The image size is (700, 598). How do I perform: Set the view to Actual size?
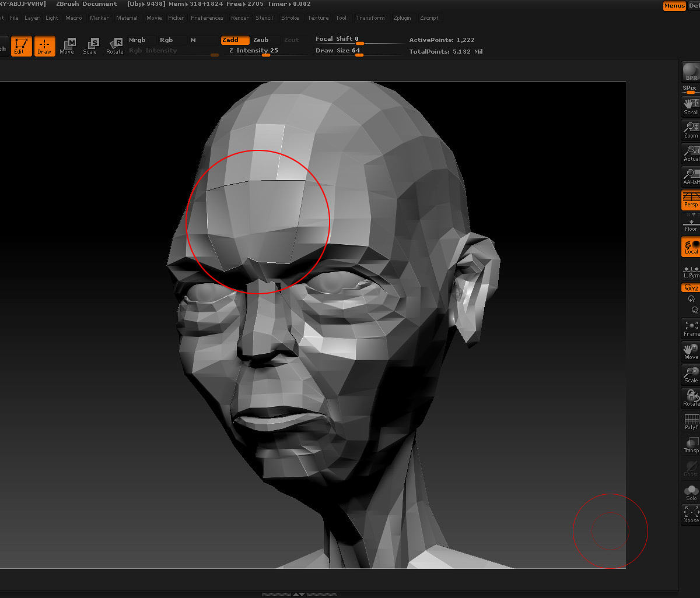tap(691, 153)
